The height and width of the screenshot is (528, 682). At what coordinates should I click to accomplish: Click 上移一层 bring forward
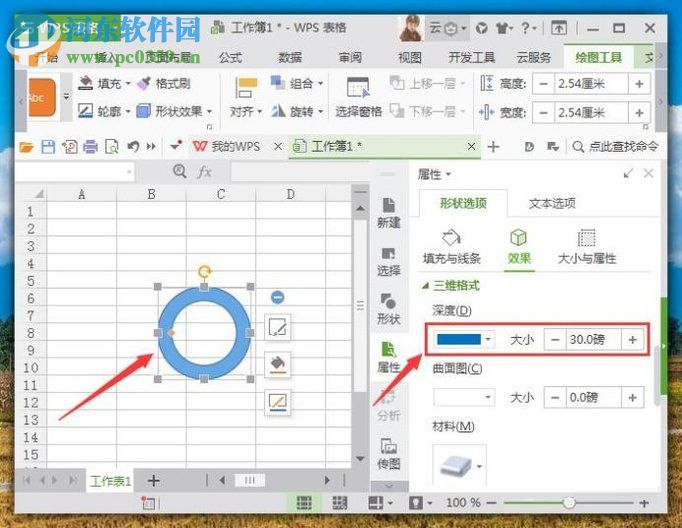click(x=427, y=83)
